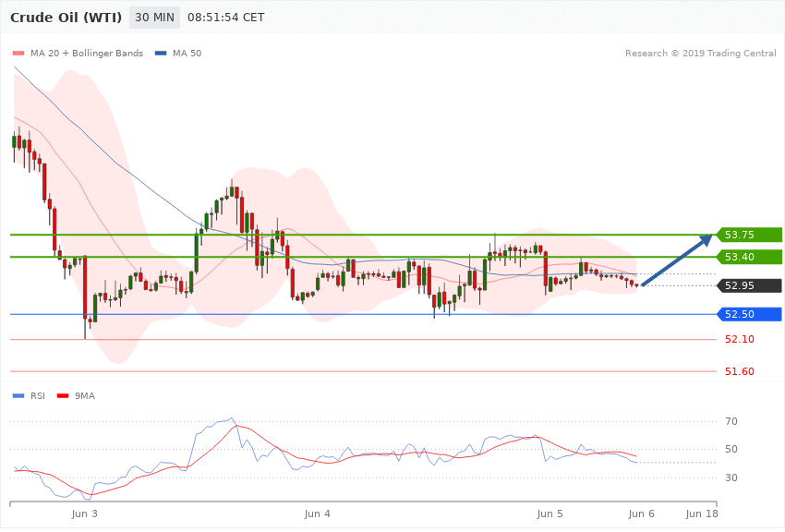
Task: Click the blue upward trend arrow head
Action: pos(706,240)
